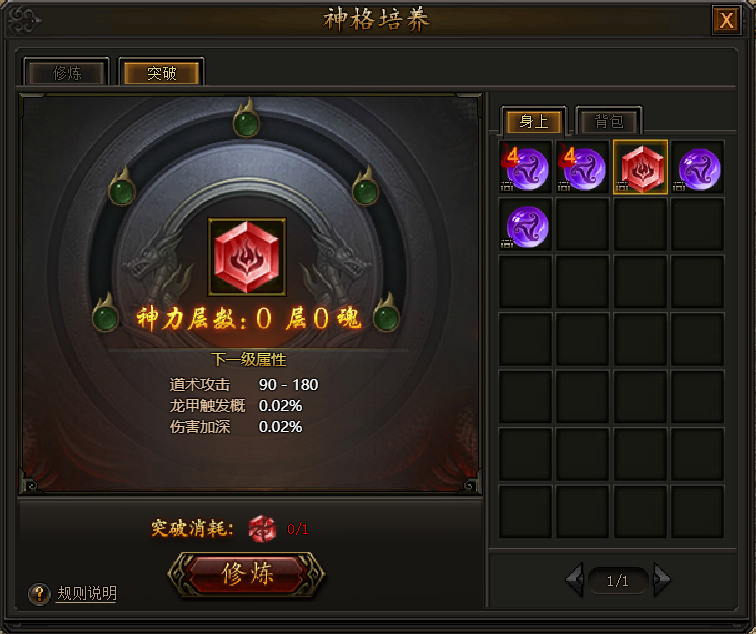
Task: Select the purple orb in second row
Action: pos(526,225)
